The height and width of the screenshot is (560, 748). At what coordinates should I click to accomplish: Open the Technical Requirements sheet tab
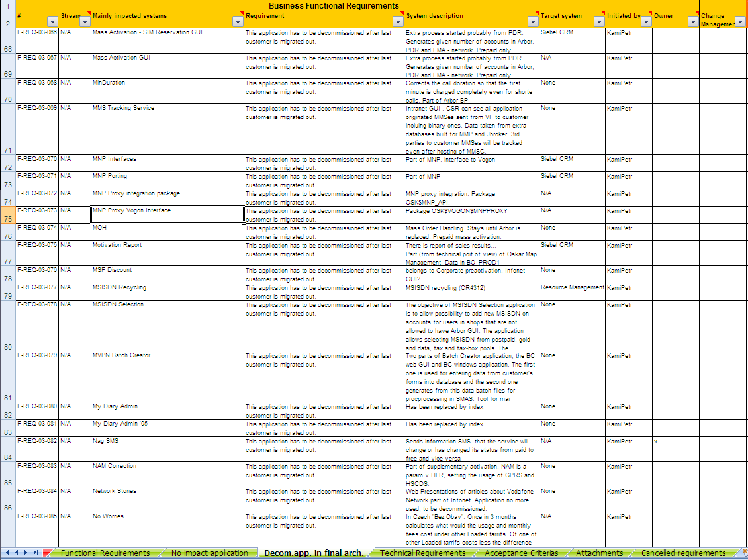(x=422, y=553)
